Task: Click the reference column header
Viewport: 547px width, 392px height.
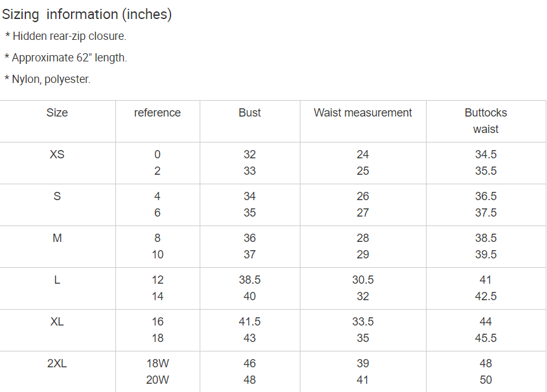Action: pos(157,113)
